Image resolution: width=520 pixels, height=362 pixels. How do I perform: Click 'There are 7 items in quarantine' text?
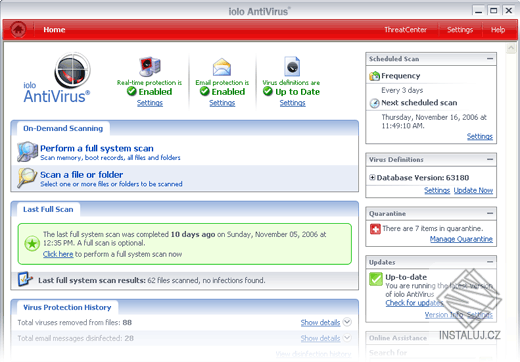(433, 229)
